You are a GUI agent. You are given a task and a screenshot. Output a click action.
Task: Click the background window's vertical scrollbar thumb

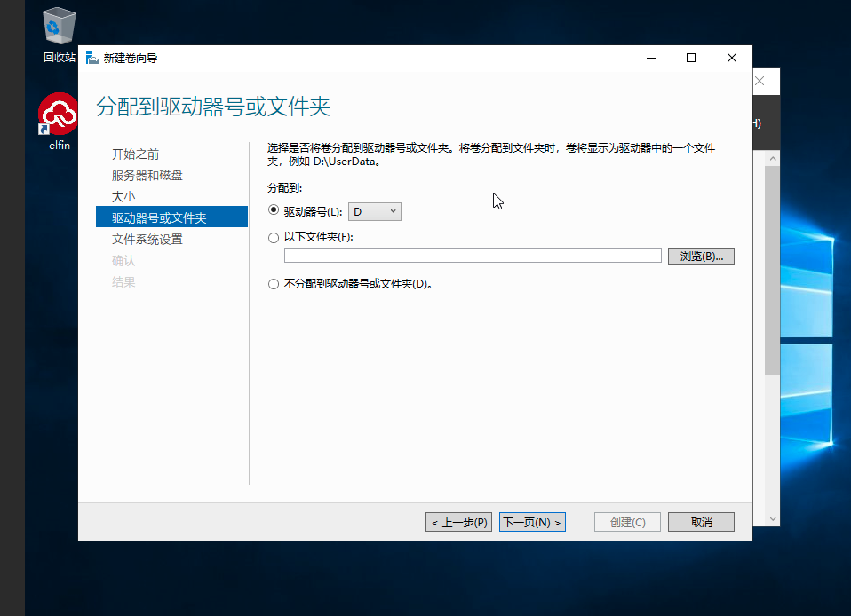pyautogui.click(x=772, y=270)
